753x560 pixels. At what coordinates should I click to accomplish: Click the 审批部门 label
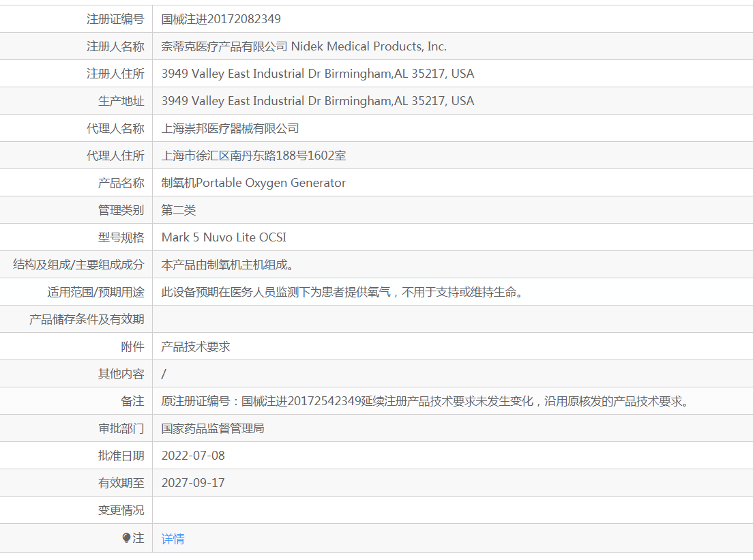coord(121,428)
